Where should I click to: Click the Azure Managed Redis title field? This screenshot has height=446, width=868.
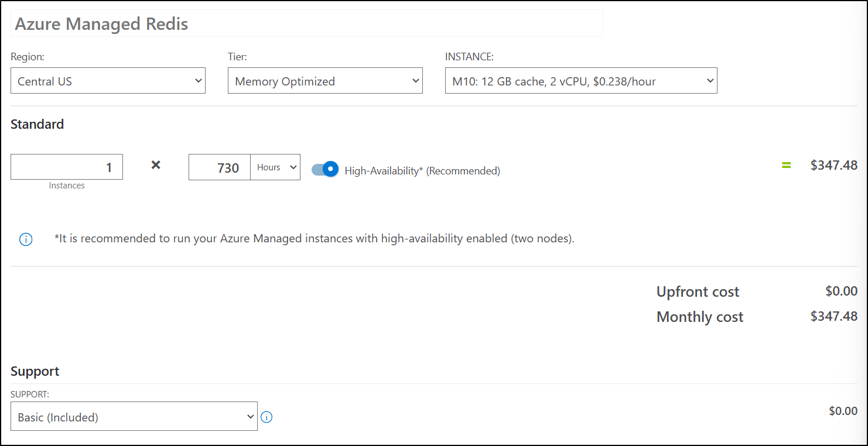coord(307,23)
